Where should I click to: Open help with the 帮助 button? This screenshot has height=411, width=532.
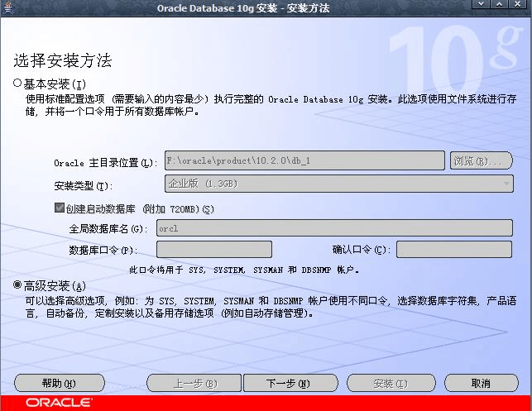point(60,383)
